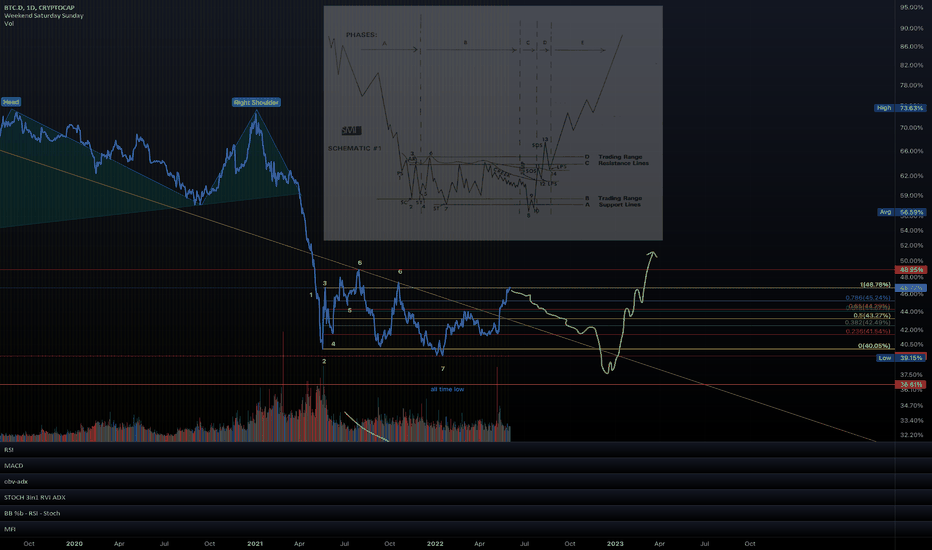Expand the obv-adx indicator pane
This screenshot has height=550, width=932.
tap(447, 482)
